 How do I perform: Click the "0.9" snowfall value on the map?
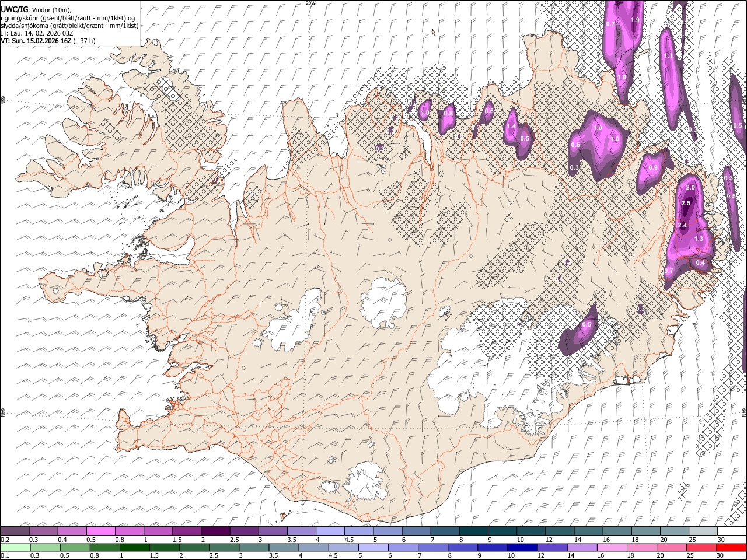(x=653, y=168)
